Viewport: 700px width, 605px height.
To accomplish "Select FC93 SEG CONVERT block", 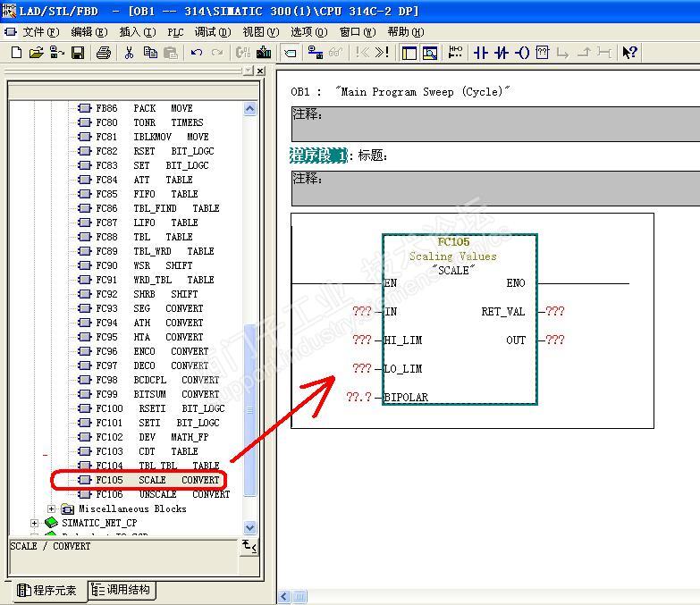I will tap(140, 307).
